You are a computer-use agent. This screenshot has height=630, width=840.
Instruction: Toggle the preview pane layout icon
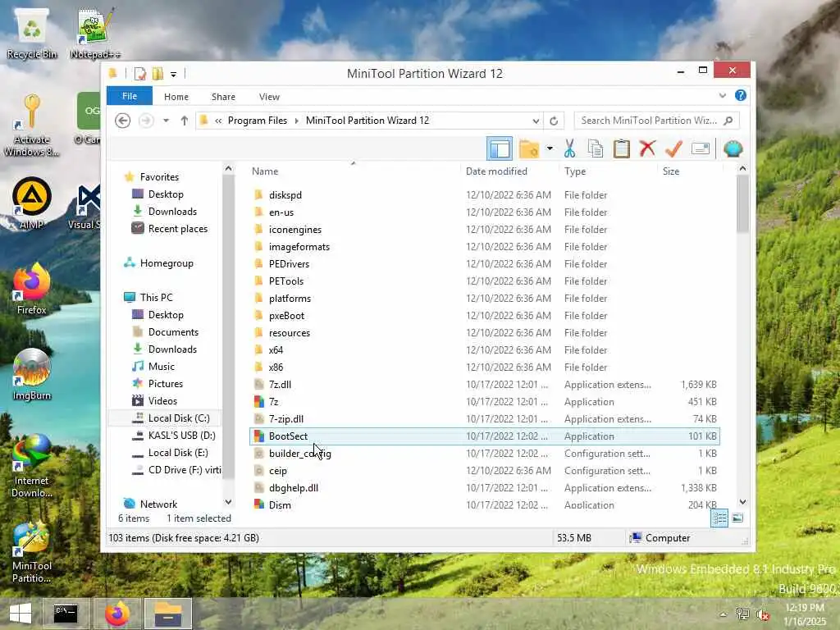[x=500, y=149]
